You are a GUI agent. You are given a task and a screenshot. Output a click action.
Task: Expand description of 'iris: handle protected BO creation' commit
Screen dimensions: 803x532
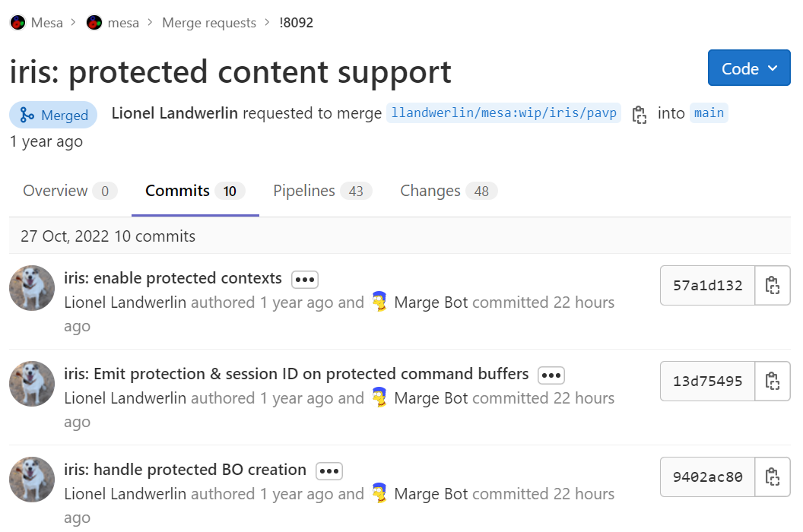point(328,470)
